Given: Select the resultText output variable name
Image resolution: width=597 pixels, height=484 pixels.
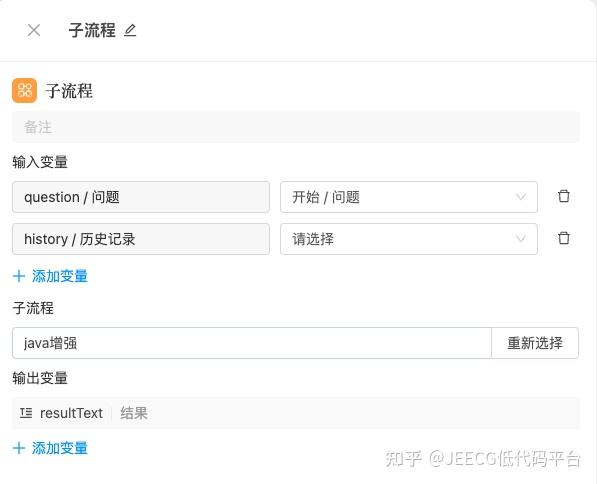Looking at the screenshot, I should pos(71,413).
